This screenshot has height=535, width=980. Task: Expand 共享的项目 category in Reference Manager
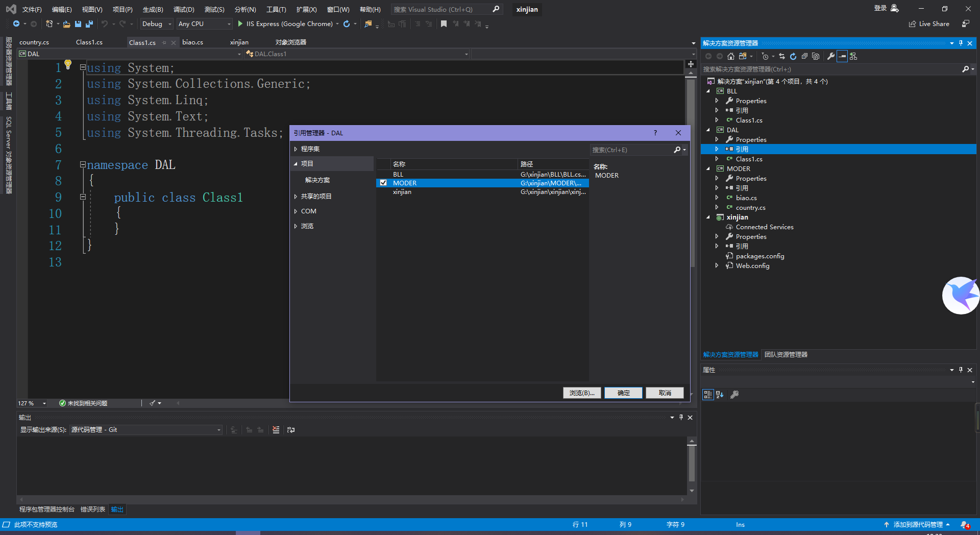(296, 197)
